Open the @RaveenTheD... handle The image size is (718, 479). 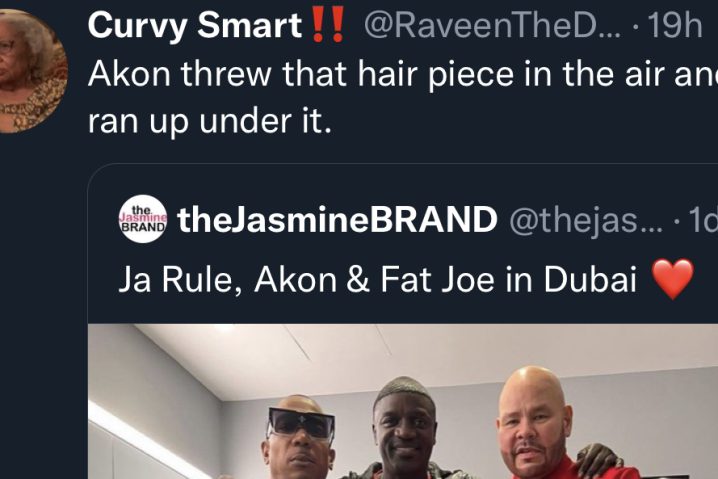tap(493, 26)
